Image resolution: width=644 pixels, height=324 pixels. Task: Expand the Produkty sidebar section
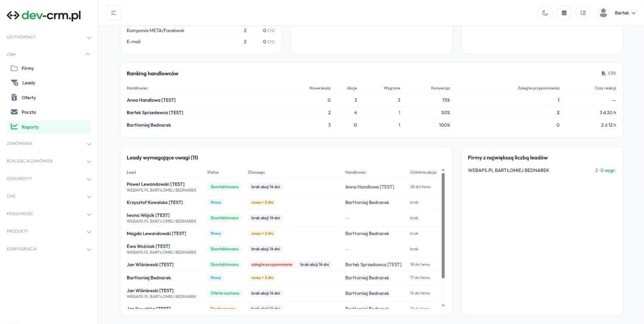[49, 231]
